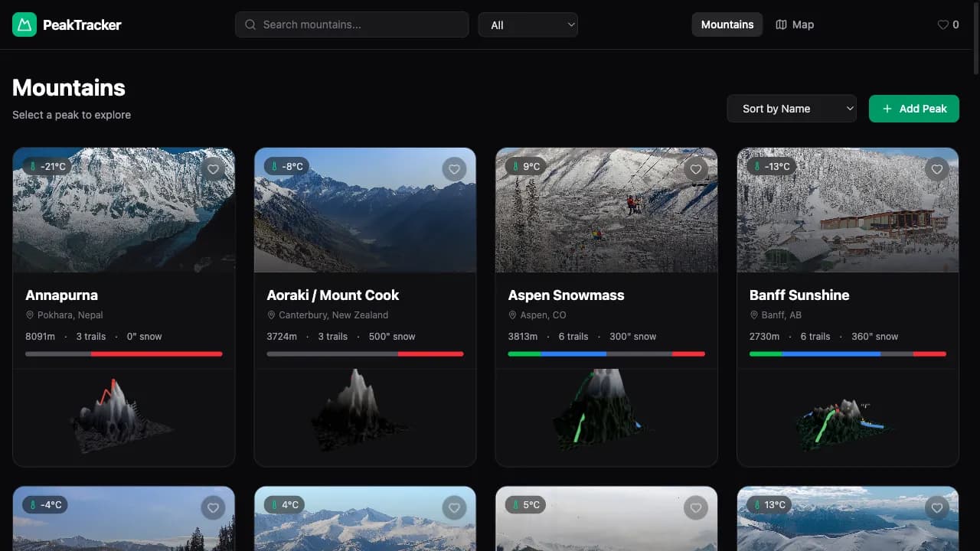980x551 pixels.
Task: Click the Aoraki trail difficulty bar
Action: 365,354
